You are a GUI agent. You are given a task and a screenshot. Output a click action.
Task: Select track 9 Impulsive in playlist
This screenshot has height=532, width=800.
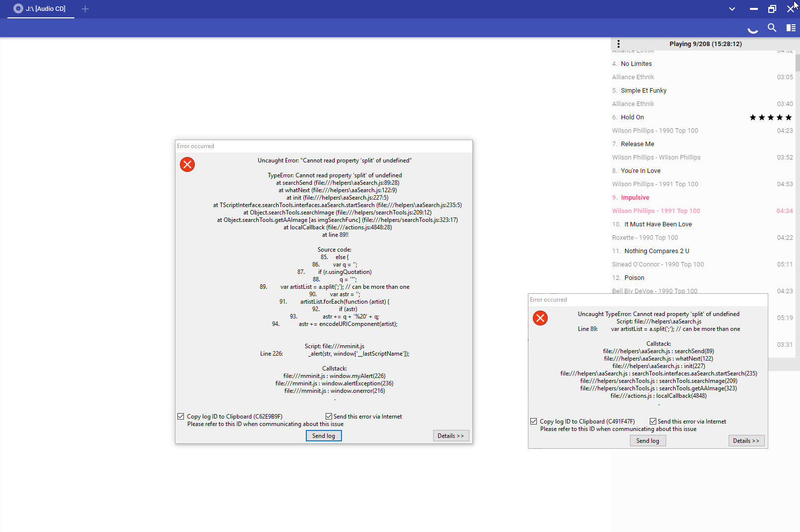(x=635, y=198)
